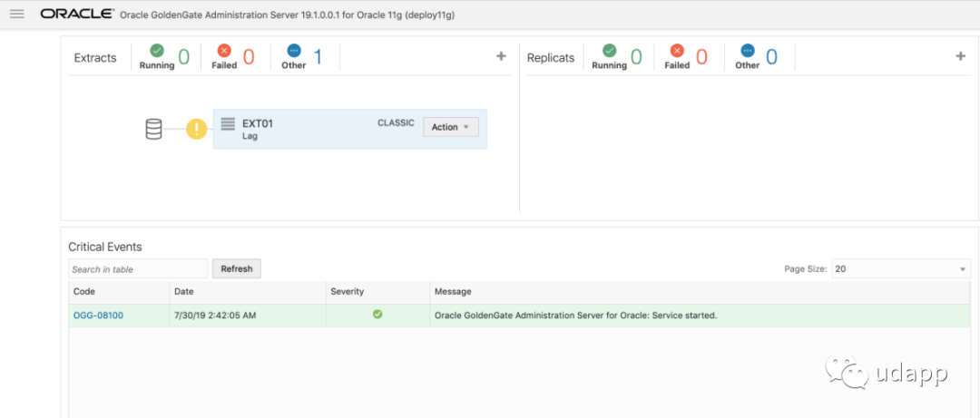Screen dimensions: 980x418
Task: Click the Replicats Other blue icon
Action: click(747, 51)
